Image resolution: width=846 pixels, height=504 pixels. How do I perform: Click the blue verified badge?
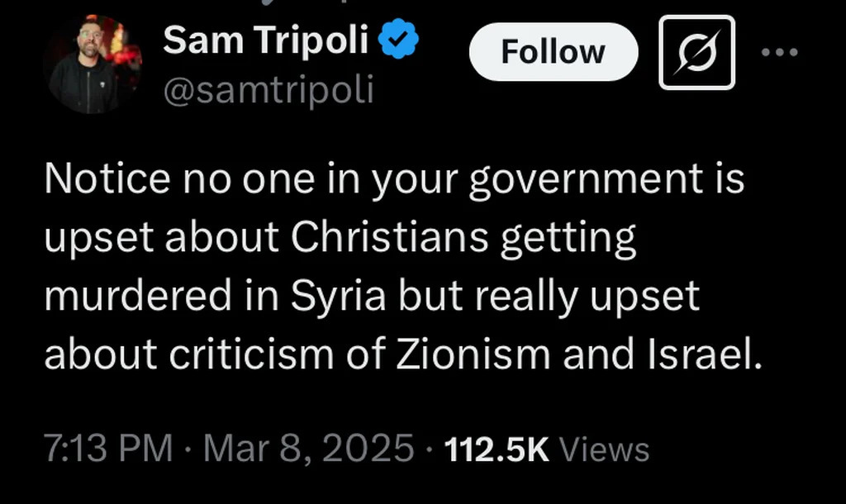click(x=399, y=40)
